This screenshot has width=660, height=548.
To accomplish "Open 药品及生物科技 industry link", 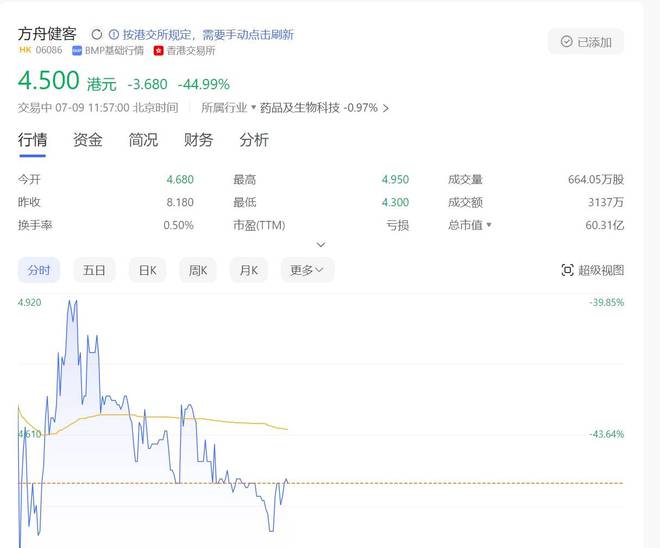I will (x=300, y=108).
